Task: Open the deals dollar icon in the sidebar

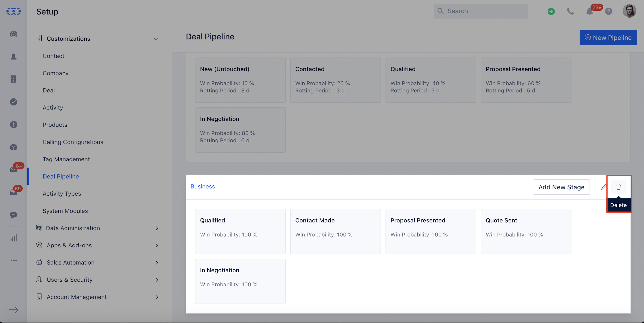Action: pyautogui.click(x=13, y=124)
